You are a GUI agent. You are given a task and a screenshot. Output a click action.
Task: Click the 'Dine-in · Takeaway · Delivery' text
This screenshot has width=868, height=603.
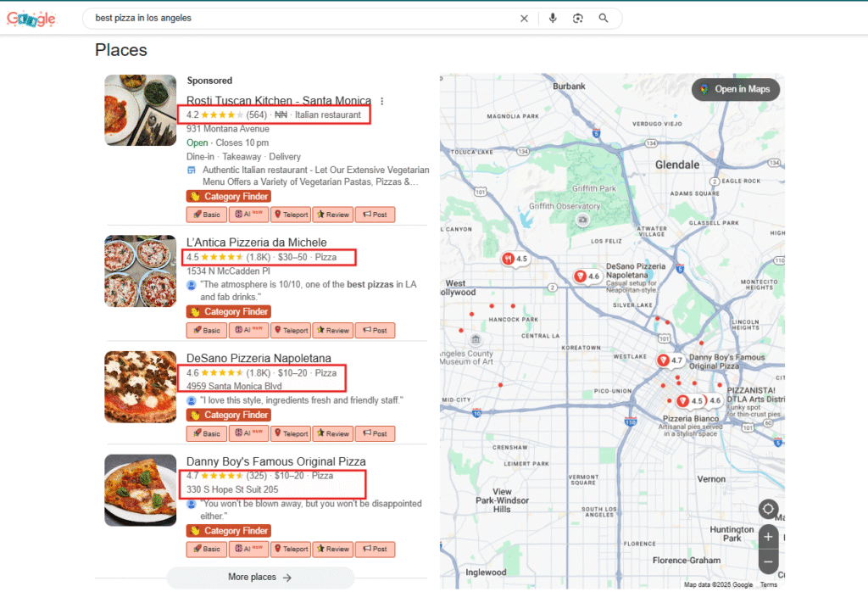pyautogui.click(x=243, y=157)
